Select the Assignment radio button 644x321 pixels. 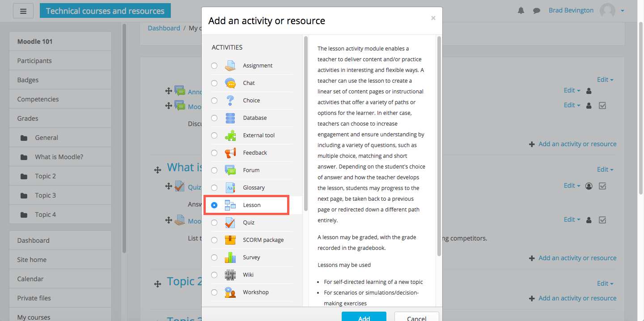pyautogui.click(x=214, y=66)
